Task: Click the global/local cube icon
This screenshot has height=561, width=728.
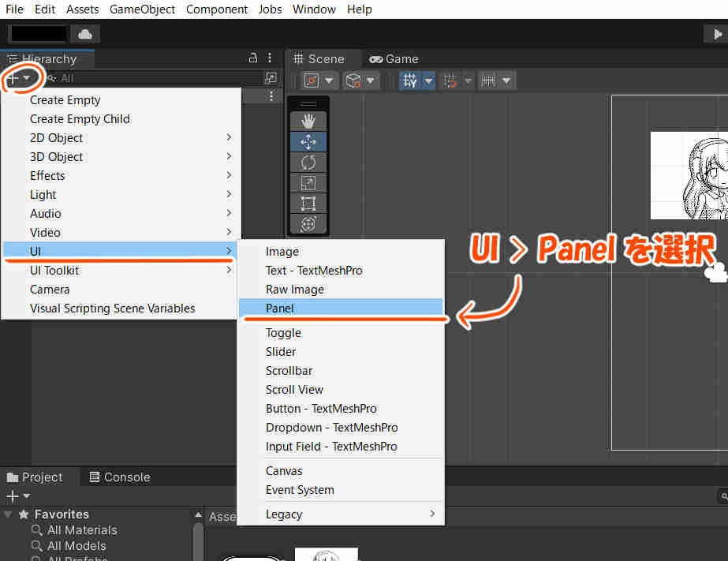Action: point(353,80)
